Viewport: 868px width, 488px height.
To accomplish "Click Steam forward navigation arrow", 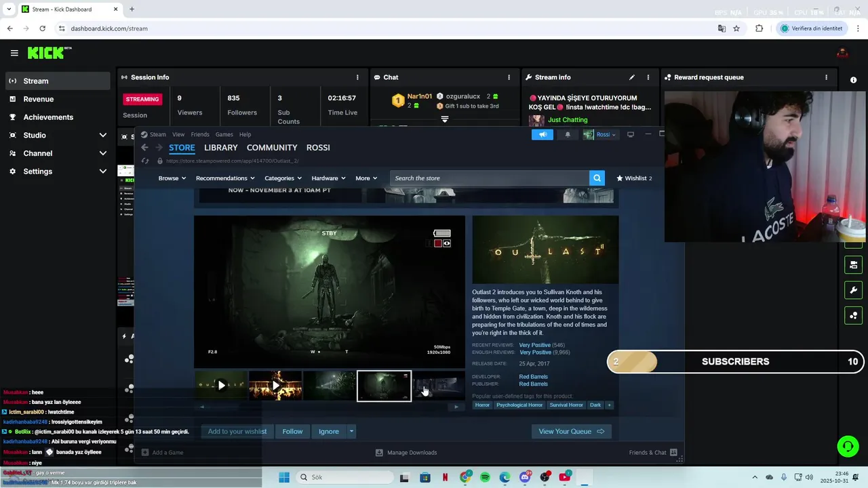I will [x=159, y=148].
